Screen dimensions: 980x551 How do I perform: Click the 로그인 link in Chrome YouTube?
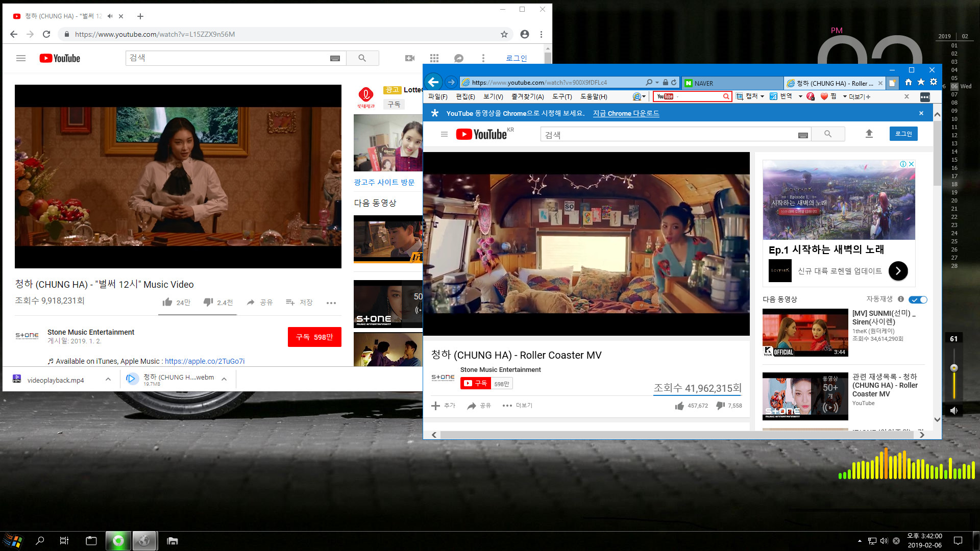pos(516,58)
